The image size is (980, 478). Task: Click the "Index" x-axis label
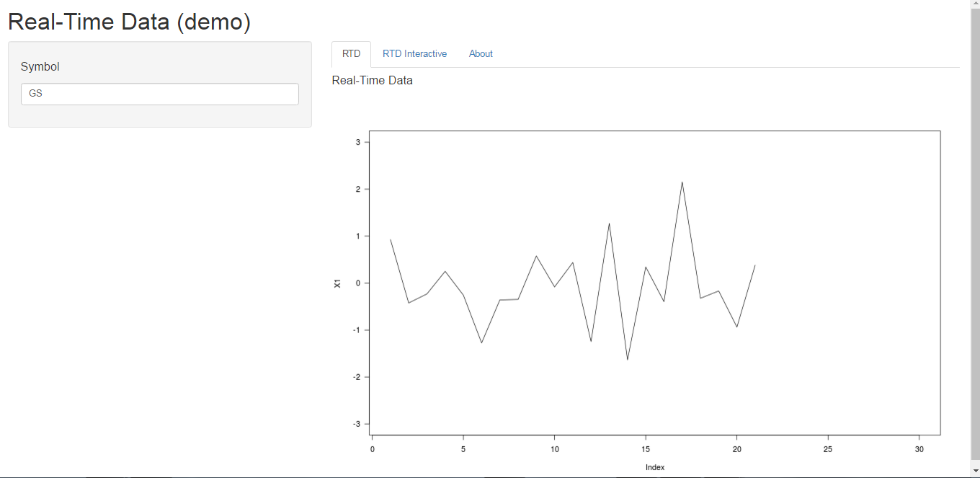coord(655,467)
